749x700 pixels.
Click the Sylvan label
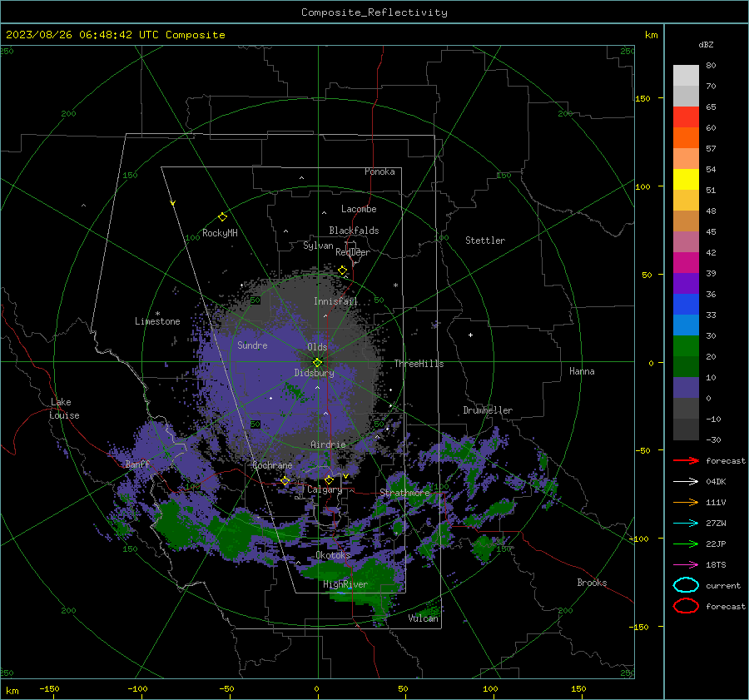click(x=318, y=246)
